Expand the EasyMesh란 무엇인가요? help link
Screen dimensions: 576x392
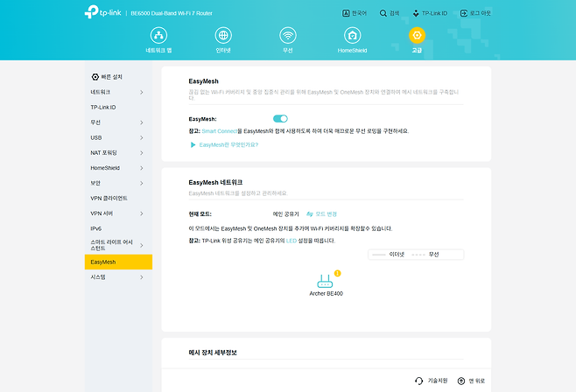pyautogui.click(x=224, y=145)
